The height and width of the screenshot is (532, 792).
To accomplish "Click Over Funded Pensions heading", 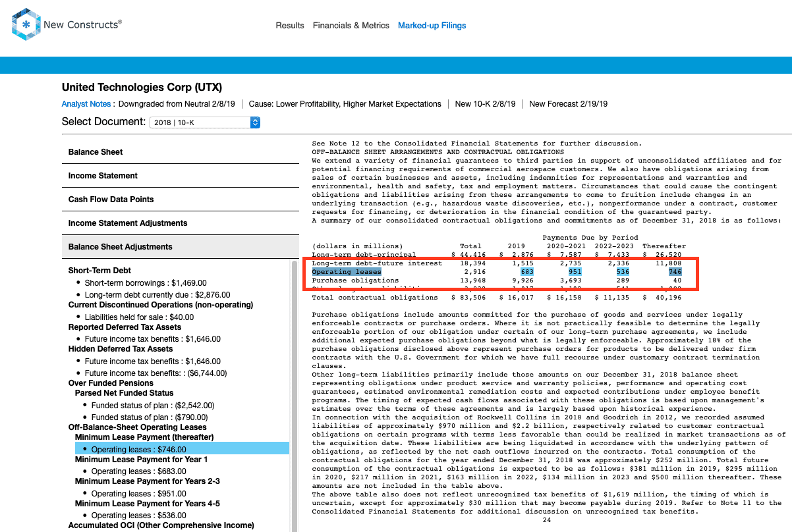I will (x=111, y=383).
